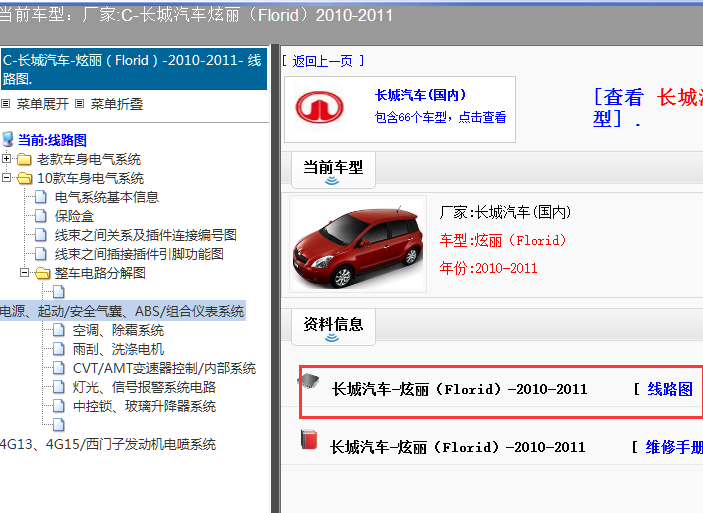Screen dimensions: 703x513
Task: Click document icon beside CVT/AMT变速器控制/内部系统
Action: click(59, 368)
